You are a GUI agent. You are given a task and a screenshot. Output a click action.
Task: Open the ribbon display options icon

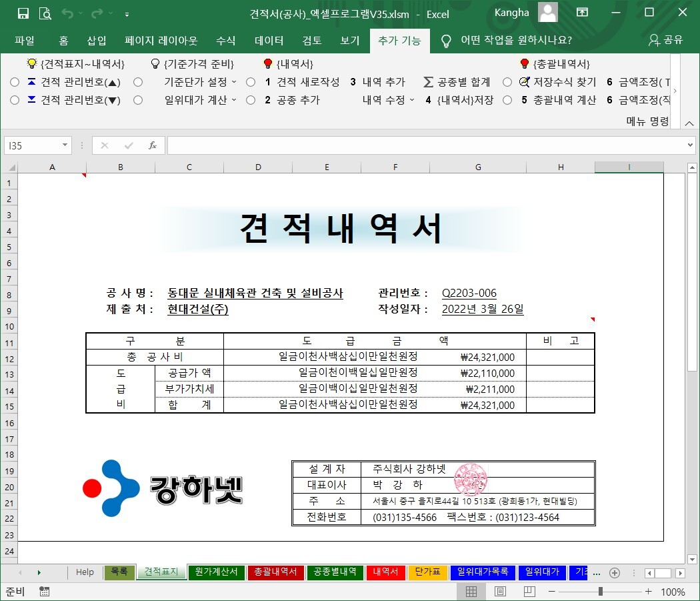(x=582, y=13)
